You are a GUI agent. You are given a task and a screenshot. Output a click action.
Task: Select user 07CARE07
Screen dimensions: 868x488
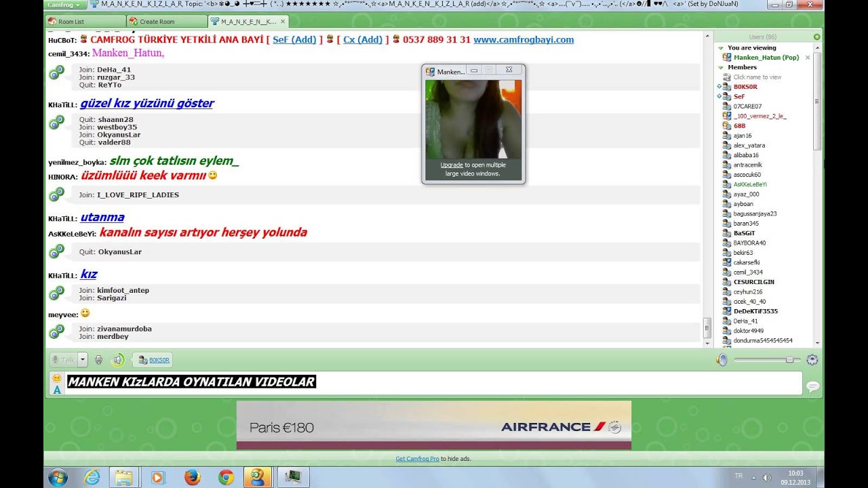click(747, 106)
